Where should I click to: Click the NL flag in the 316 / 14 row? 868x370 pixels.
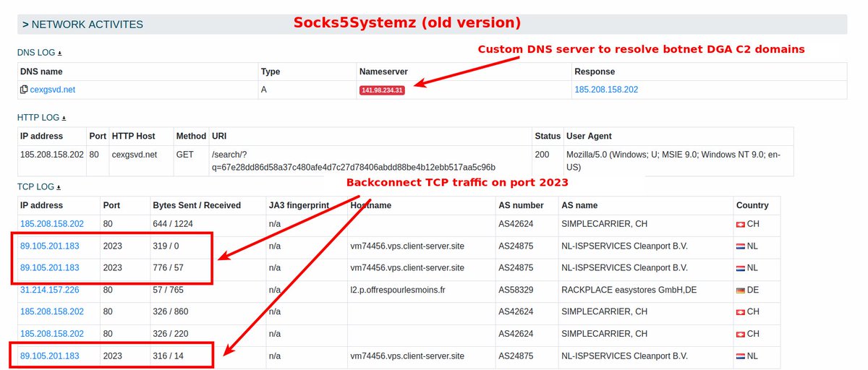(740, 356)
